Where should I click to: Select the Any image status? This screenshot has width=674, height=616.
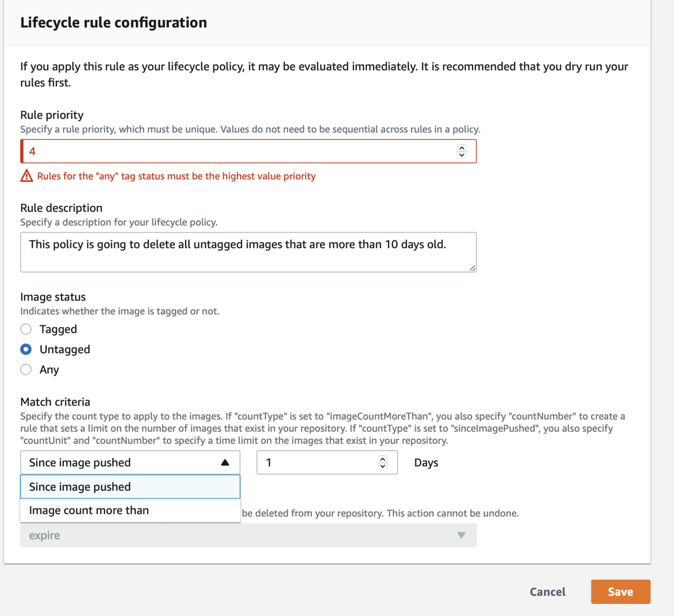(26, 369)
